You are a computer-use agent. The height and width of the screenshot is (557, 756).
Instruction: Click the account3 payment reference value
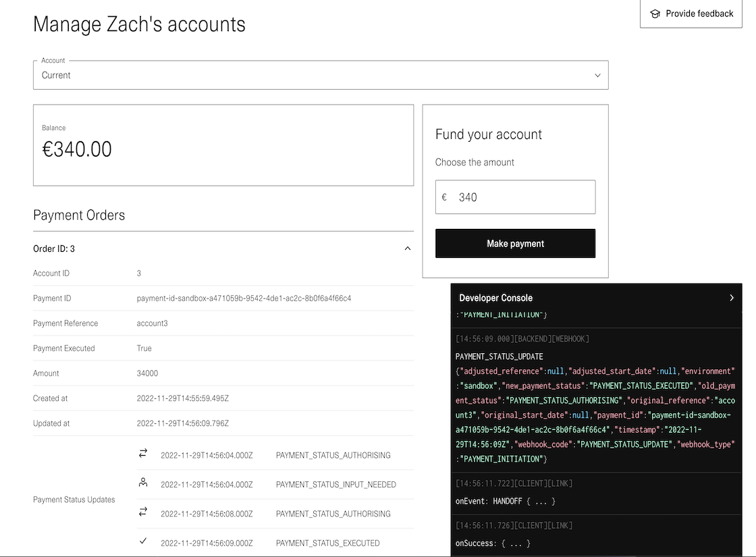[152, 323]
